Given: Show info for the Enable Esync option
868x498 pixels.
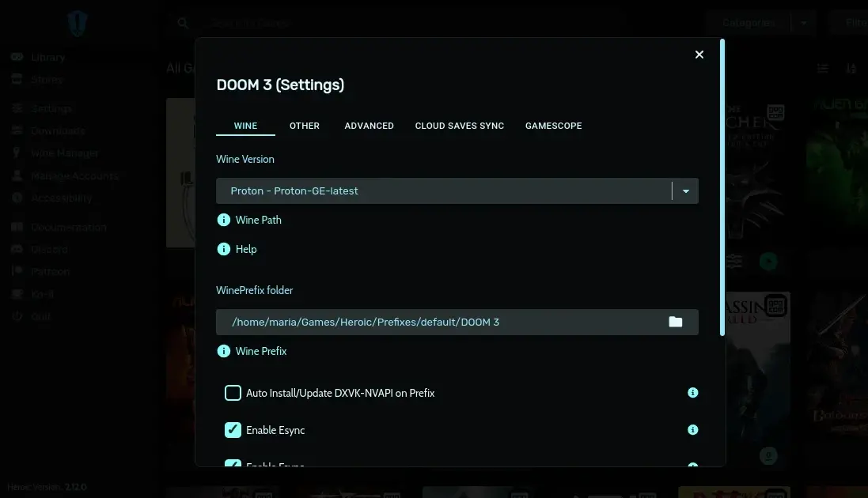Looking at the screenshot, I should [692, 430].
